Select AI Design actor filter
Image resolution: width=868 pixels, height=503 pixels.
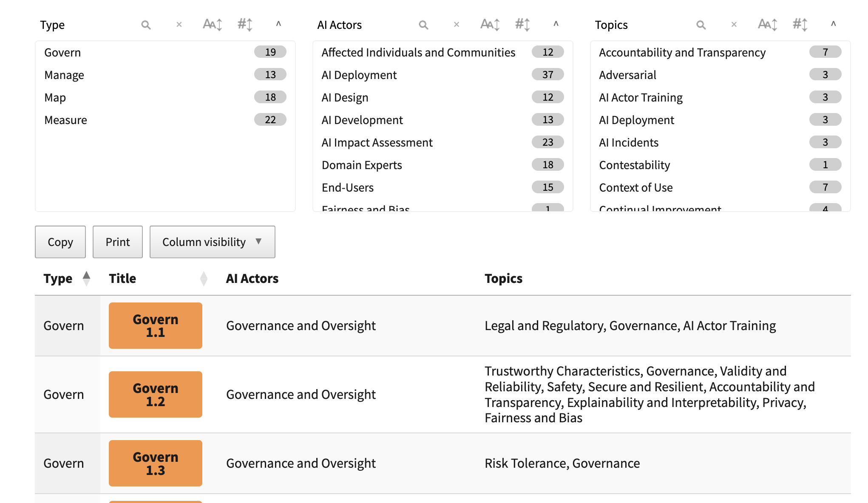(443, 97)
